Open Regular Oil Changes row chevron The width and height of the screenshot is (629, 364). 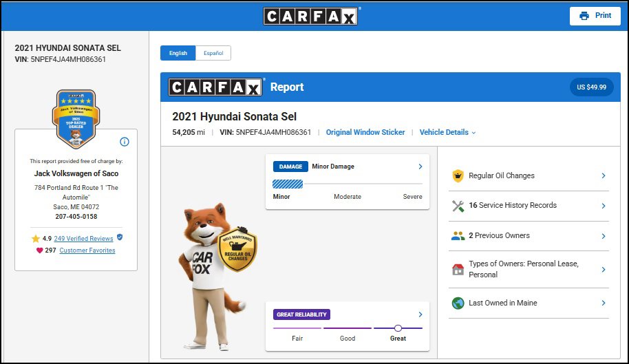pos(604,175)
